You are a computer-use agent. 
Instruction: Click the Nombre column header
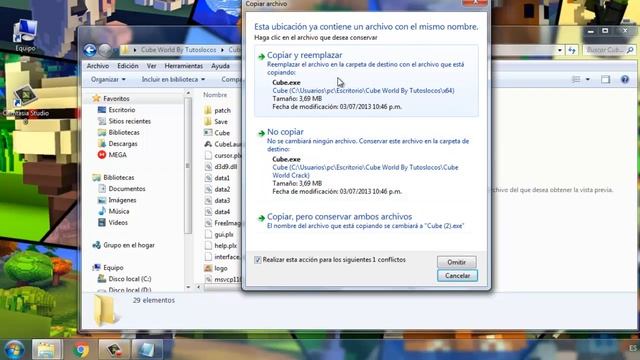point(215,95)
